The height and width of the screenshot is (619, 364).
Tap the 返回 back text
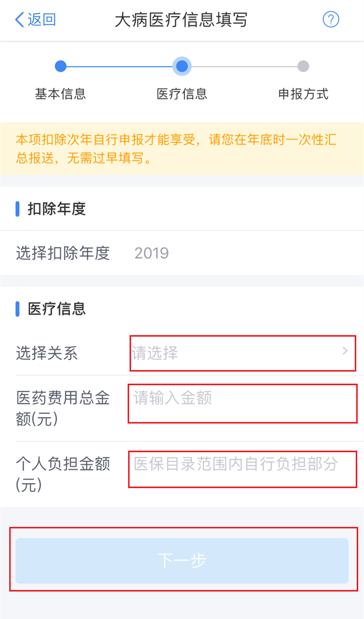tap(42, 20)
